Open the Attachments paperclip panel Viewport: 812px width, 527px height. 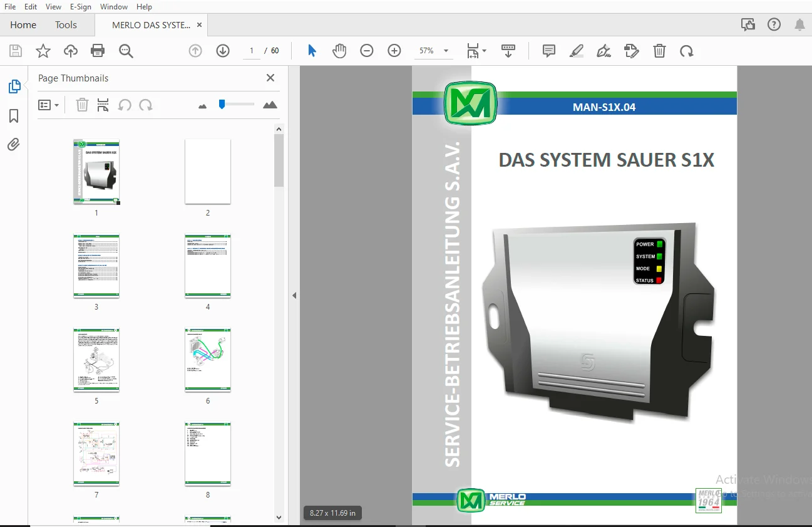point(14,145)
